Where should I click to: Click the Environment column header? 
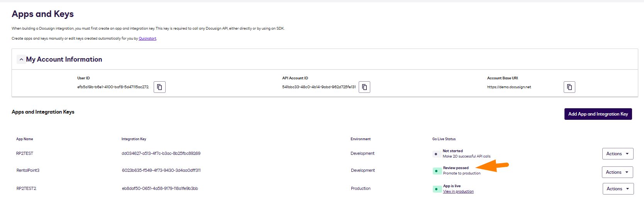coord(361,139)
